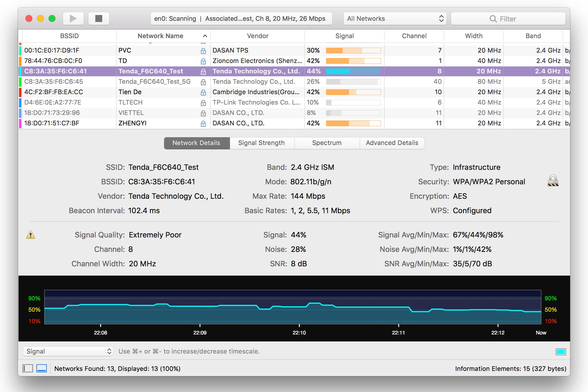Click the Max Rate value 144 Mbps
Screen dimensions: 588x392
308,196
